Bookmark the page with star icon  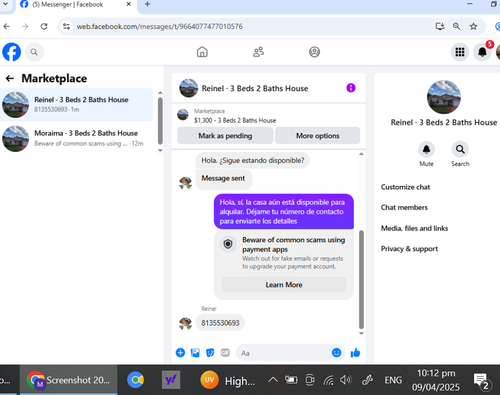point(473,26)
